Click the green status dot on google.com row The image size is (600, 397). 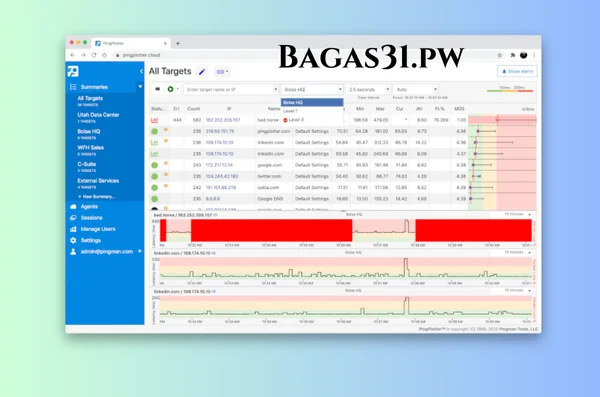coord(155,165)
